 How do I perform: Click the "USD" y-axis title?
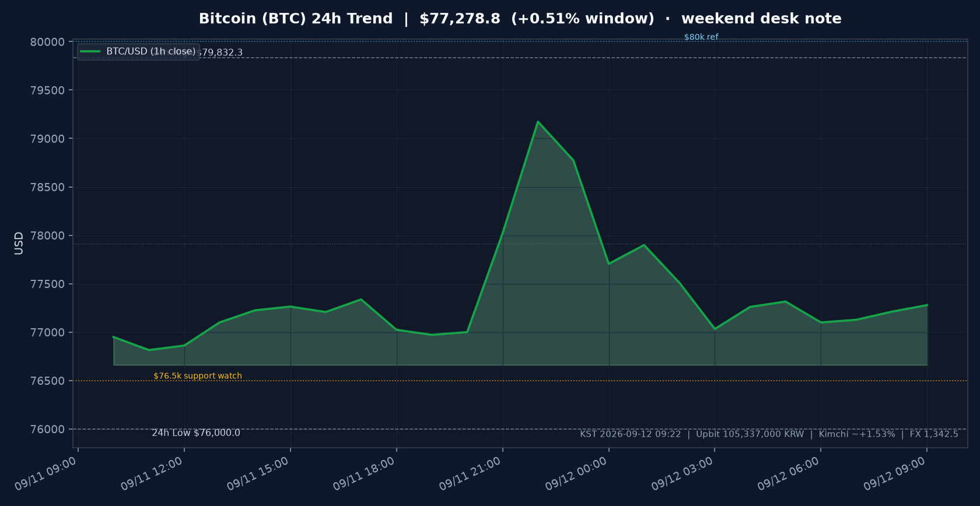click(x=19, y=243)
